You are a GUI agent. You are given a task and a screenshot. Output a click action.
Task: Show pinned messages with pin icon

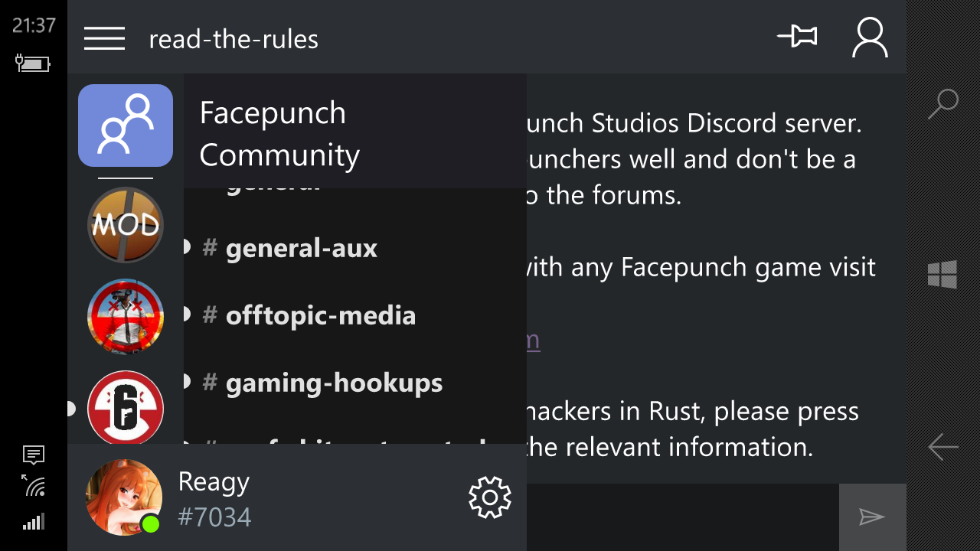pyautogui.click(x=797, y=36)
